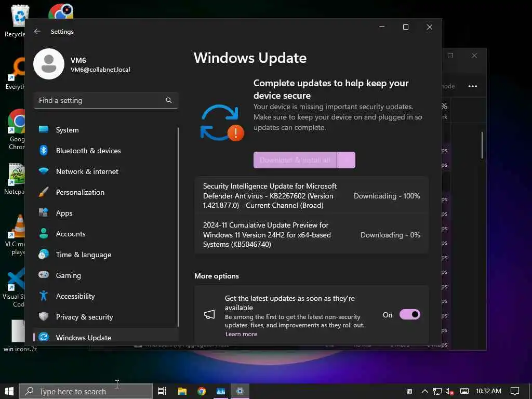Select the VLC media player desktop icon
Image resolution: width=532 pixels, height=399 pixels.
14,235
